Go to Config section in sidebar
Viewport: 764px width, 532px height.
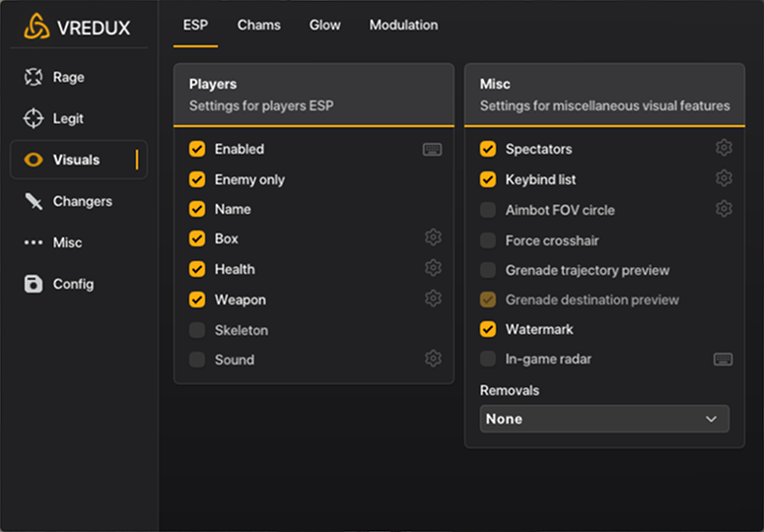73,284
